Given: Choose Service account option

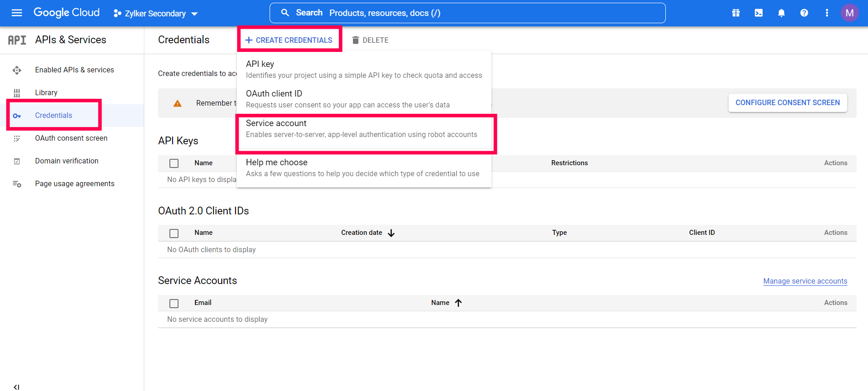Looking at the screenshot, I should click(x=364, y=128).
